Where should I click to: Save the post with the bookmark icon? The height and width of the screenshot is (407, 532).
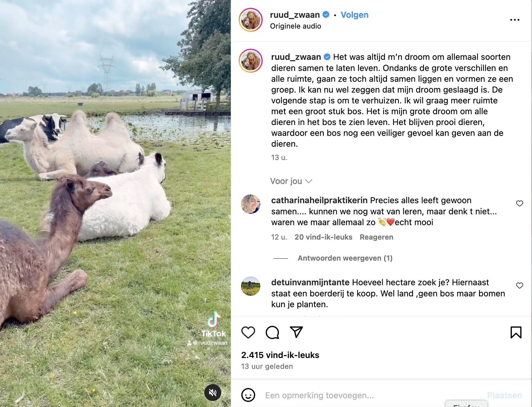(x=516, y=332)
